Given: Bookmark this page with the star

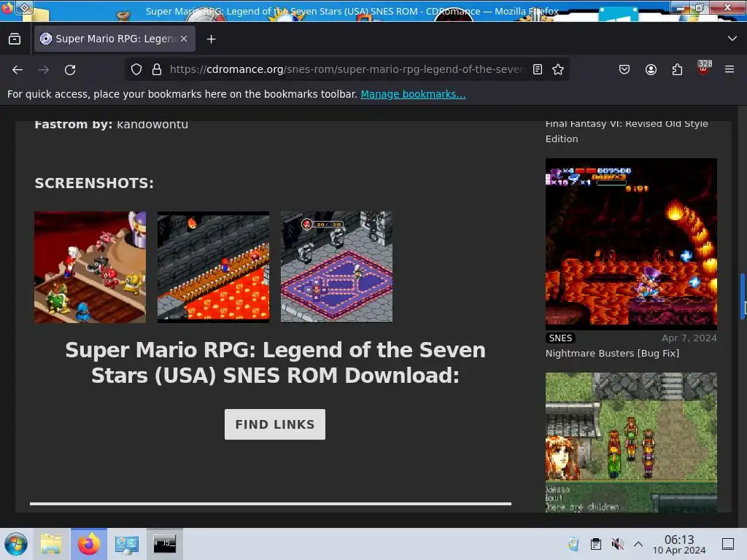Looking at the screenshot, I should (x=558, y=69).
